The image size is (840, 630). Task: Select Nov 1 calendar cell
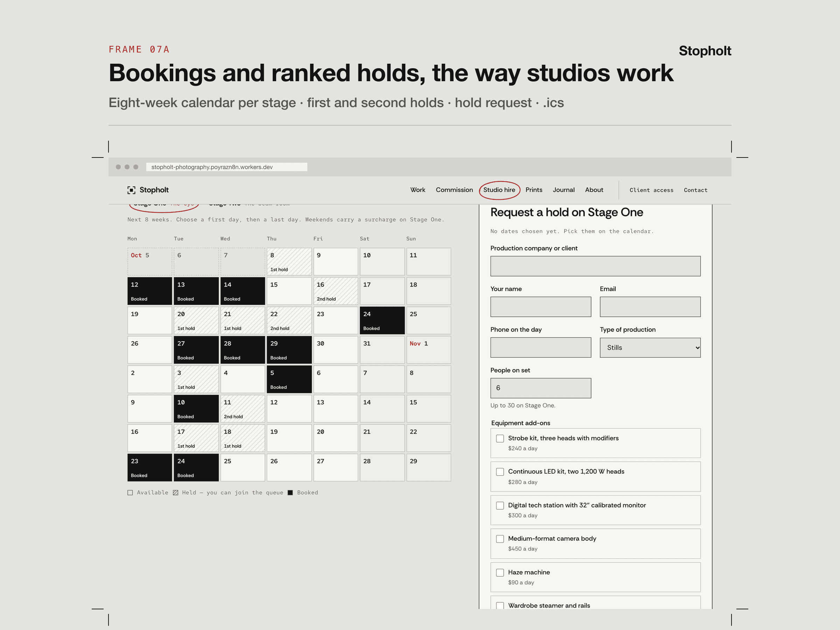tap(428, 350)
